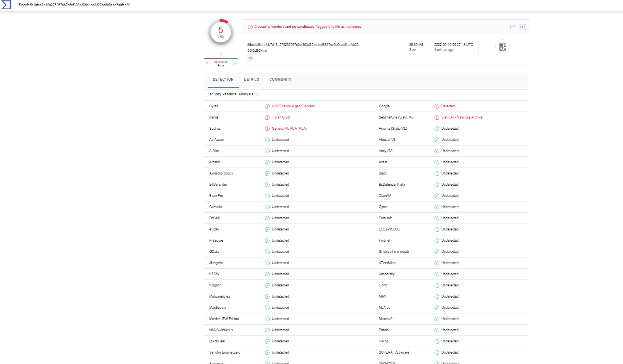Click the Generic ML PUA (PUA) result

tap(289, 129)
